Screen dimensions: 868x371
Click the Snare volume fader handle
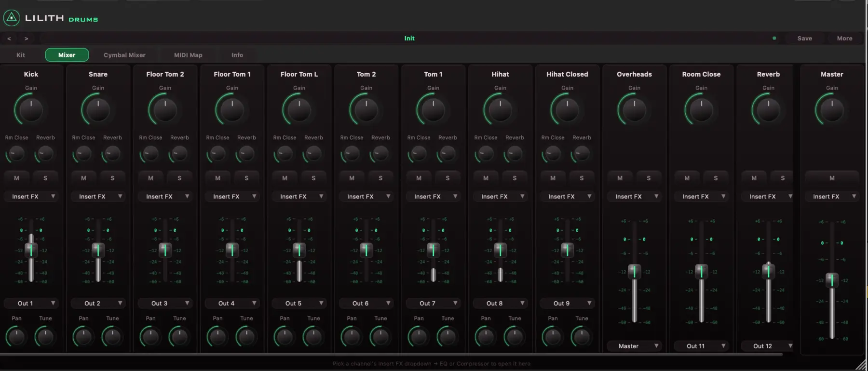pyautogui.click(x=98, y=250)
